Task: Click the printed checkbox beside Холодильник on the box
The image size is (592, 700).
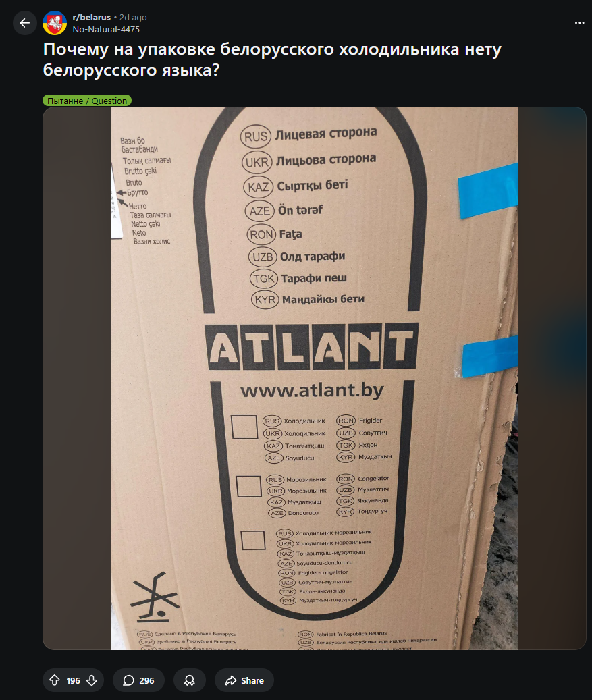Action: coord(244,427)
